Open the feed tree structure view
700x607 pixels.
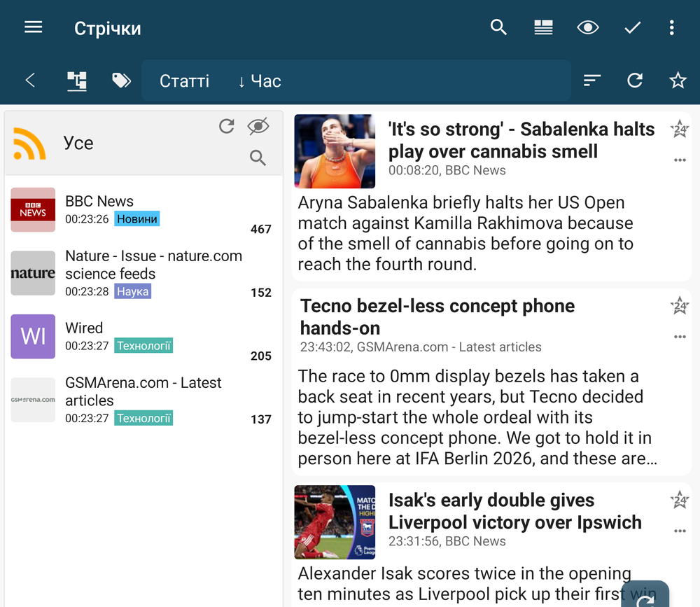pos(77,81)
